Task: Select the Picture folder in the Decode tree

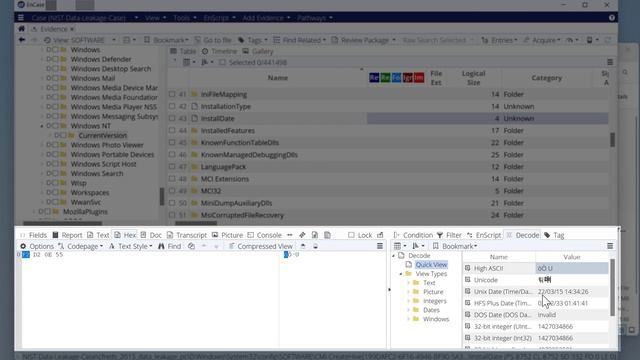Action: point(433,292)
